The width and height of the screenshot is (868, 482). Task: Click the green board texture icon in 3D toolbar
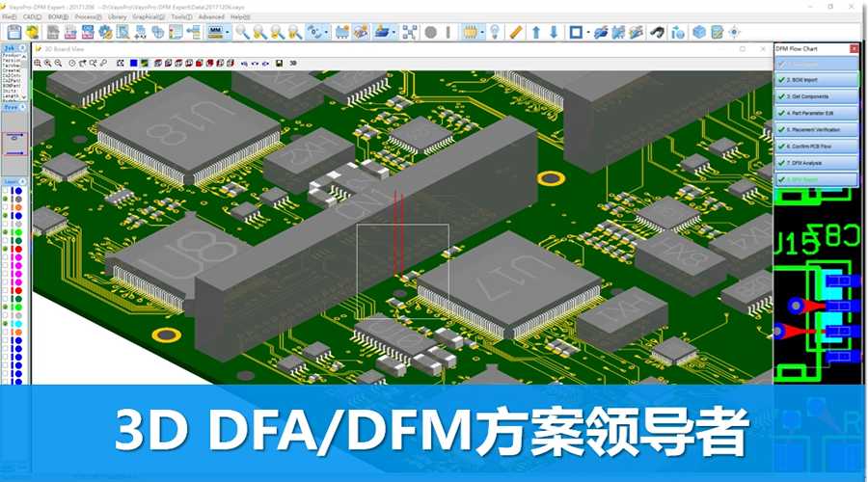tap(144, 63)
